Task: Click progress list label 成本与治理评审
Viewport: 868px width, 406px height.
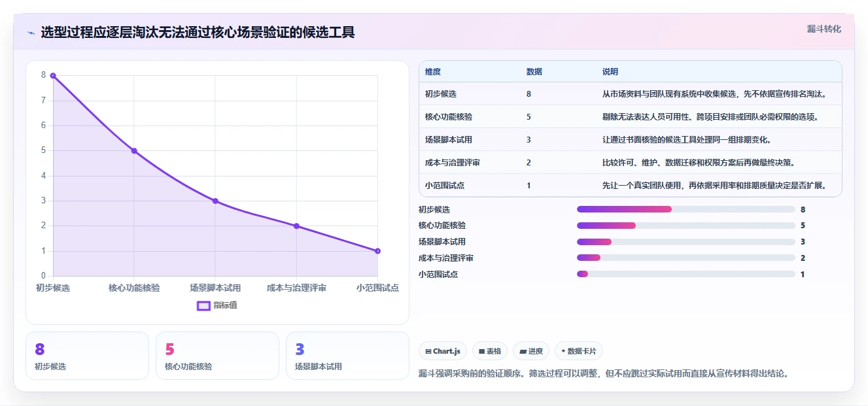Action: [446, 258]
